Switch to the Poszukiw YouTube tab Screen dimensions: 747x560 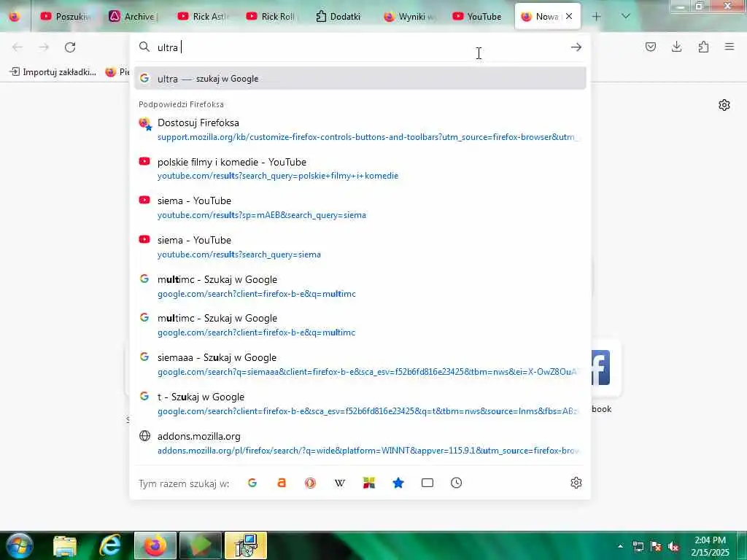(66, 17)
